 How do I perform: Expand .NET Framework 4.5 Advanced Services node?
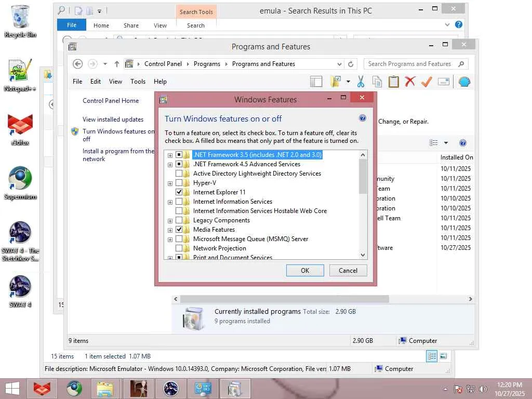[170, 165]
